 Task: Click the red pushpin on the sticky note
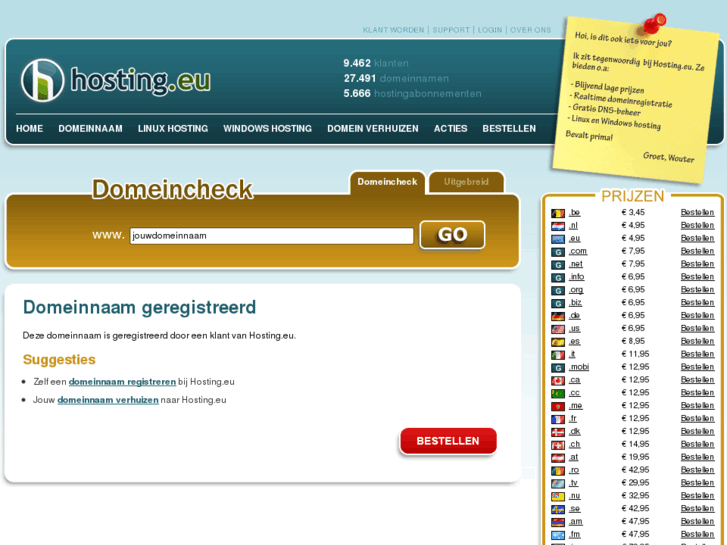tap(653, 24)
